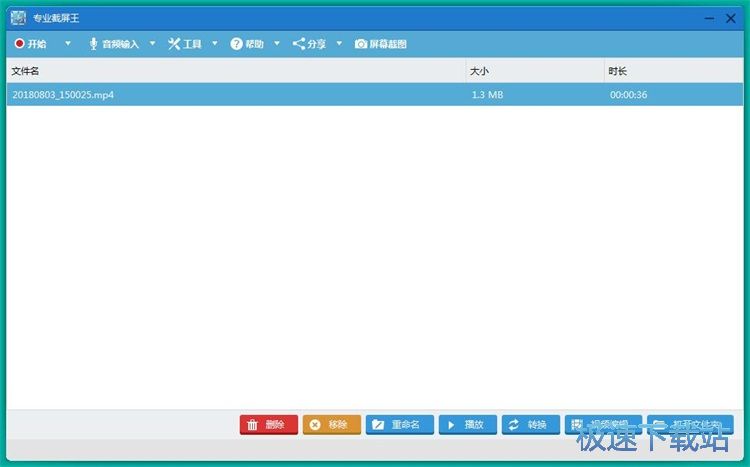Play the recording with 播放
The image size is (750, 467).
pyautogui.click(x=468, y=424)
